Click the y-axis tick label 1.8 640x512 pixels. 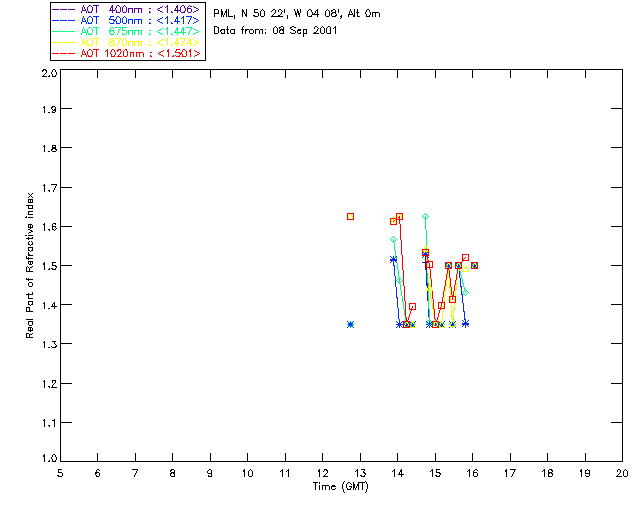pos(49,148)
